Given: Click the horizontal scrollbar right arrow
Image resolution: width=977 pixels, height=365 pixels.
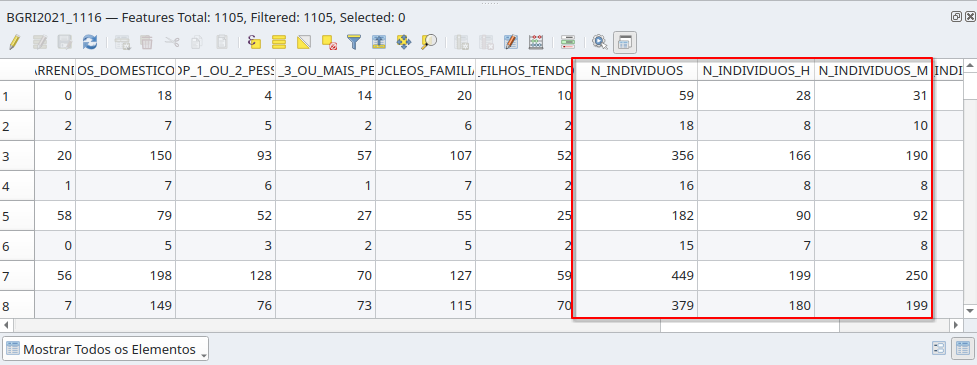Looking at the screenshot, I should pyautogui.click(x=956, y=325).
